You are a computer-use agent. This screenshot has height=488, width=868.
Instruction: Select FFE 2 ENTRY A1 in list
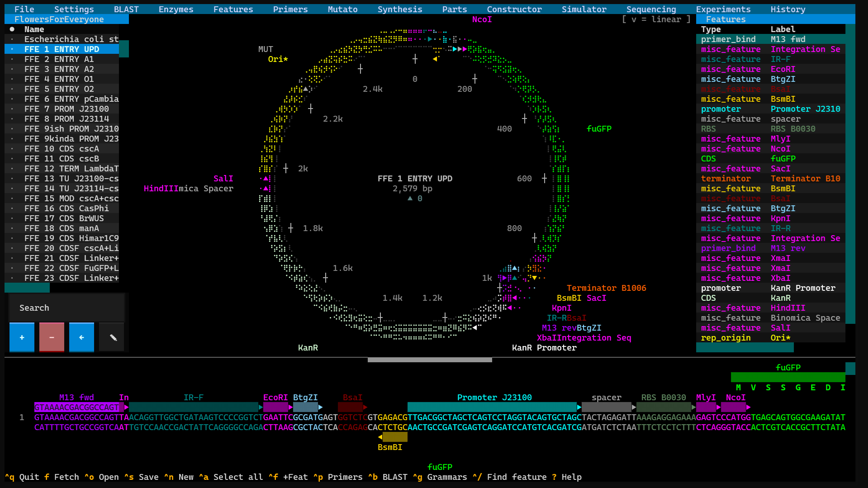click(62, 59)
